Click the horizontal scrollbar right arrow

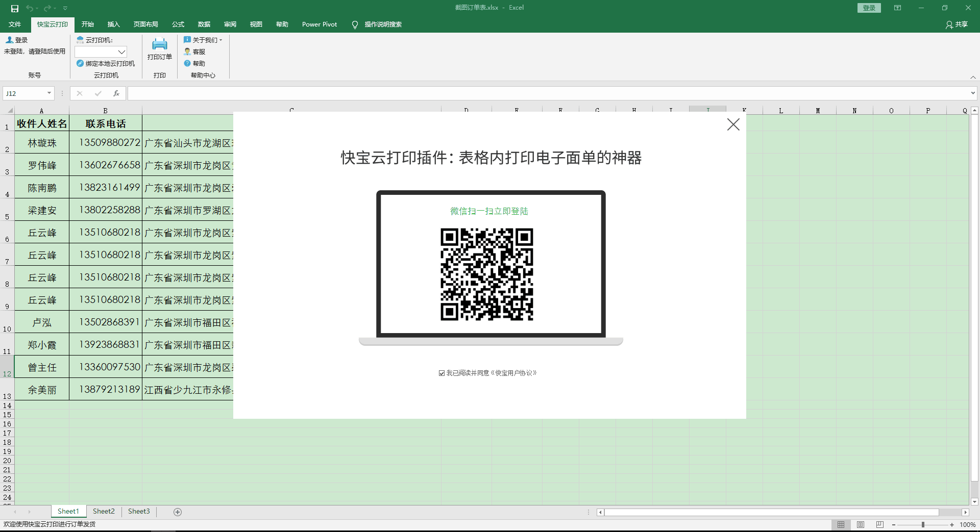tap(965, 512)
